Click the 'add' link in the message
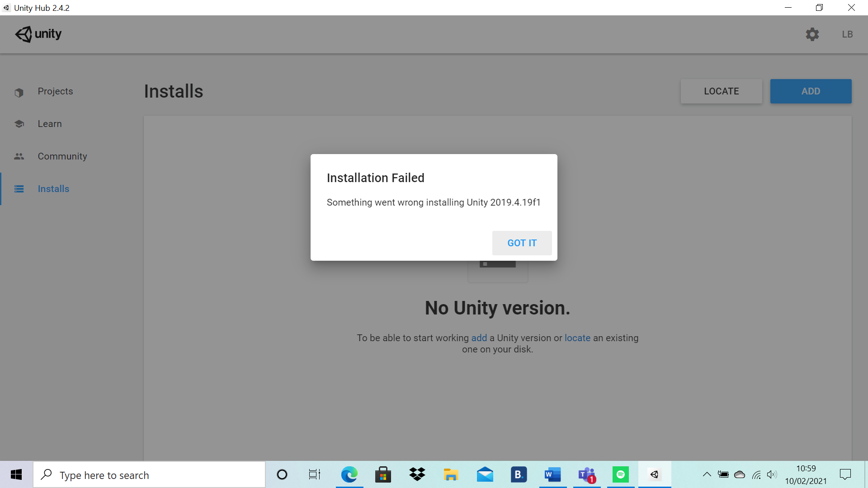This screenshot has width=868, height=488. tap(479, 338)
